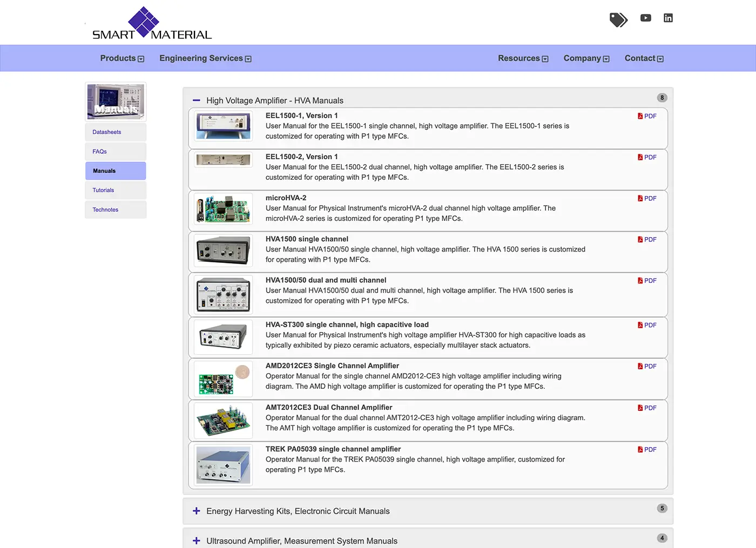
Task: Click the HVA1500 single channel thumbnail
Action: (x=223, y=251)
